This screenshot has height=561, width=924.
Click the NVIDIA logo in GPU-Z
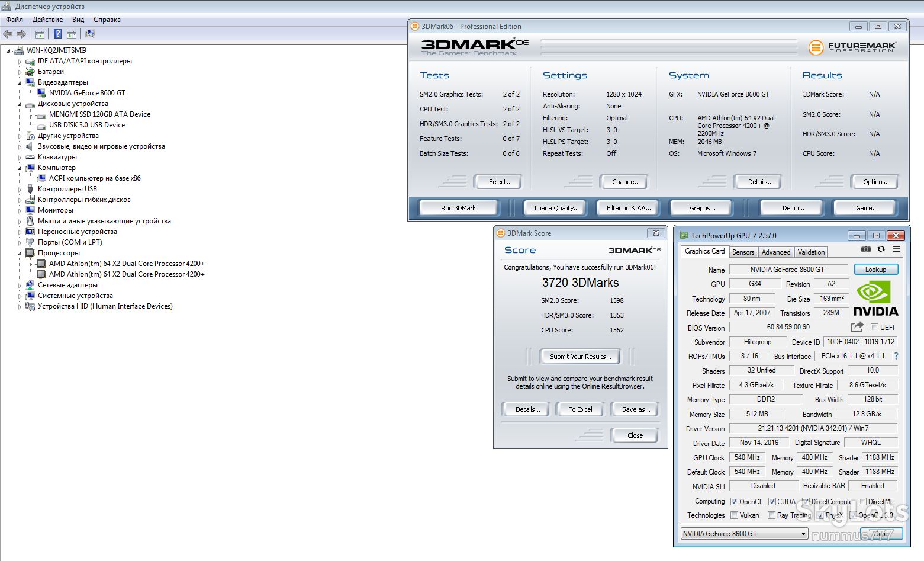click(x=875, y=299)
